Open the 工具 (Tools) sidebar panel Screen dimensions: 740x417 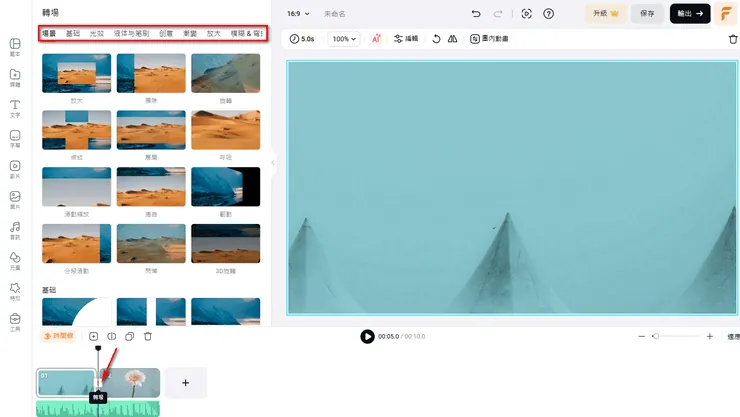tap(15, 320)
